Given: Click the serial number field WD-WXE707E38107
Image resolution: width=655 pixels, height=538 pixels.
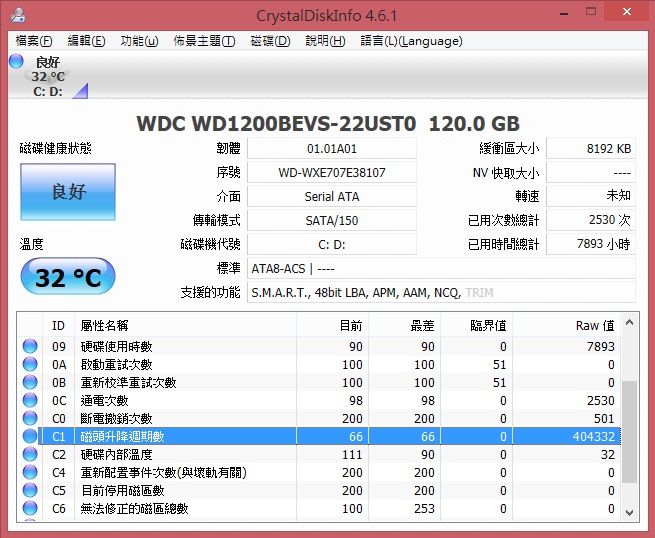Looking at the screenshot, I should coord(332,172).
